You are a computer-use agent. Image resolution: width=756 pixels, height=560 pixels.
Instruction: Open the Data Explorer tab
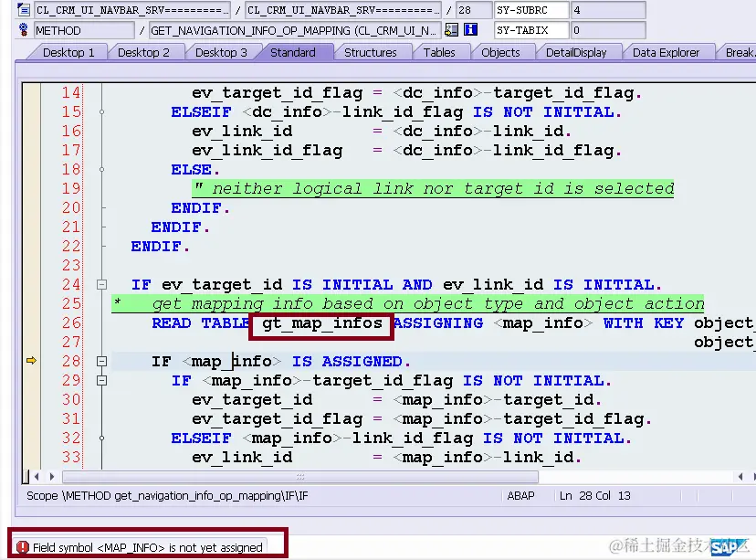666,52
